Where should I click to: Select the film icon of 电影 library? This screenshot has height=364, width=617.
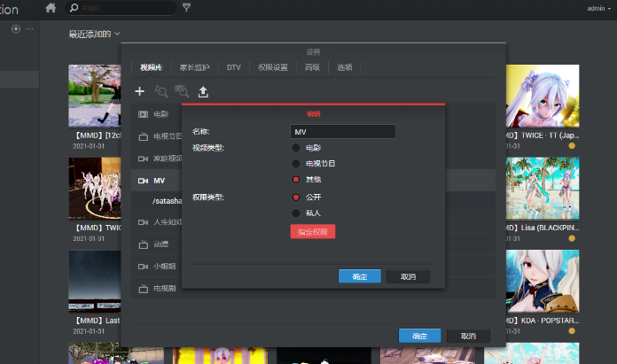click(x=143, y=114)
